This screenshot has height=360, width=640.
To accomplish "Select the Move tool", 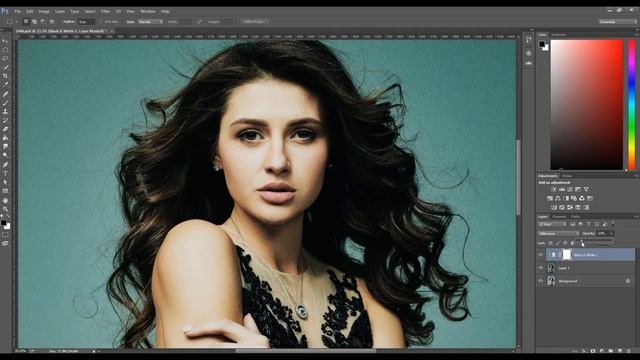I will 5,41.
